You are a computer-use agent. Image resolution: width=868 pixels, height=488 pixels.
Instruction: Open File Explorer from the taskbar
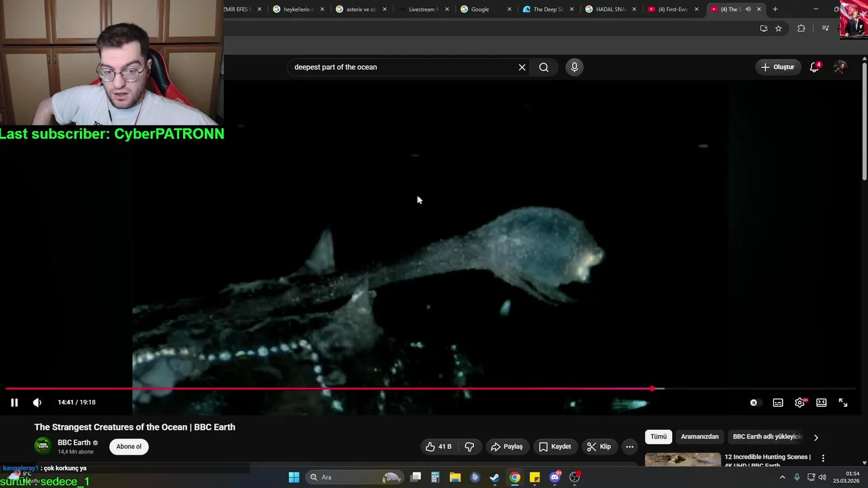(x=455, y=477)
